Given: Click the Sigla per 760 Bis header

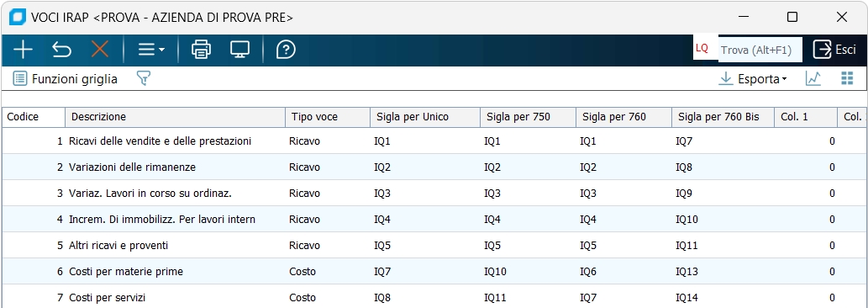Looking at the screenshot, I should (723, 117).
